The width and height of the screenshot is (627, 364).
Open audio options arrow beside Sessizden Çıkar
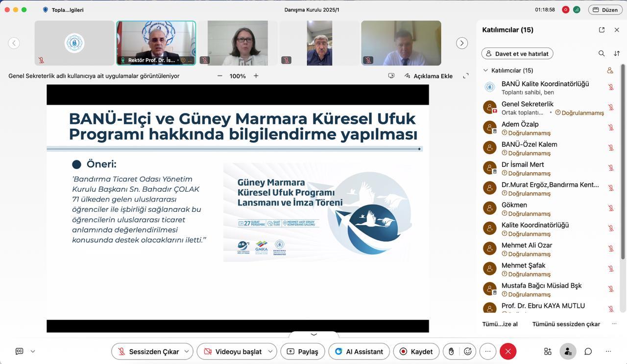(187, 351)
